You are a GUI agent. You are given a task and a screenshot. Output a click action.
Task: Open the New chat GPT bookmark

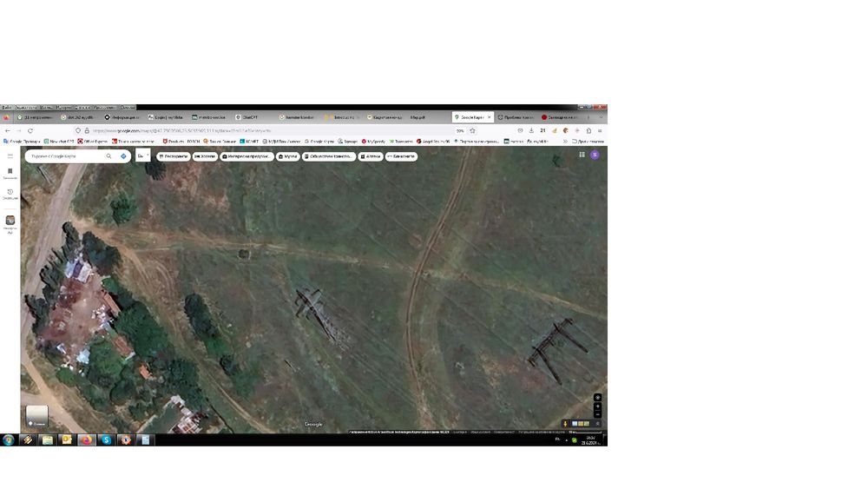pos(59,142)
